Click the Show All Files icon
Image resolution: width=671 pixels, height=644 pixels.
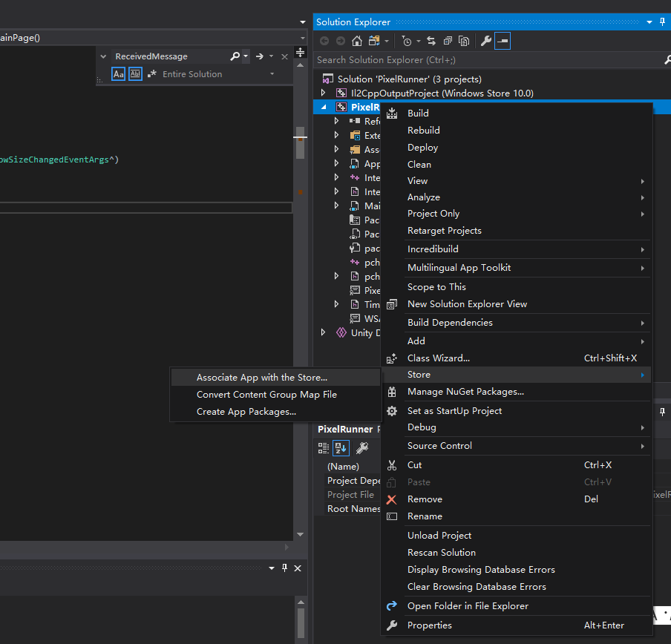[x=464, y=41]
